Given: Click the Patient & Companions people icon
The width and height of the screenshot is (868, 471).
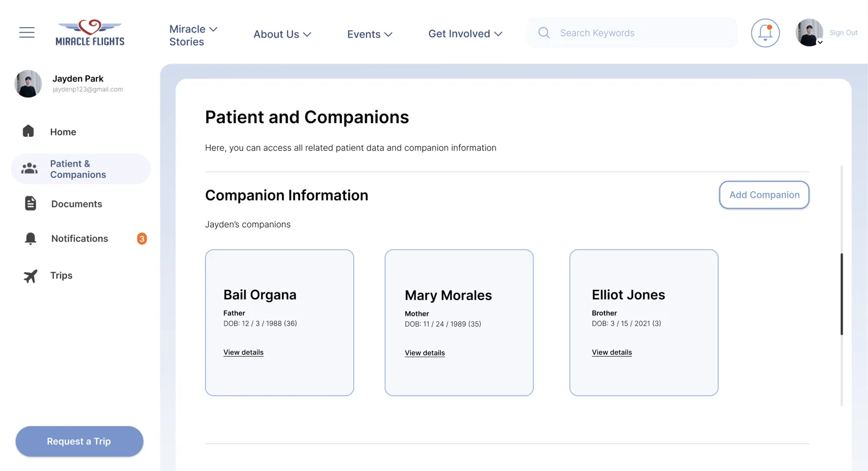Looking at the screenshot, I should click(29, 169).
